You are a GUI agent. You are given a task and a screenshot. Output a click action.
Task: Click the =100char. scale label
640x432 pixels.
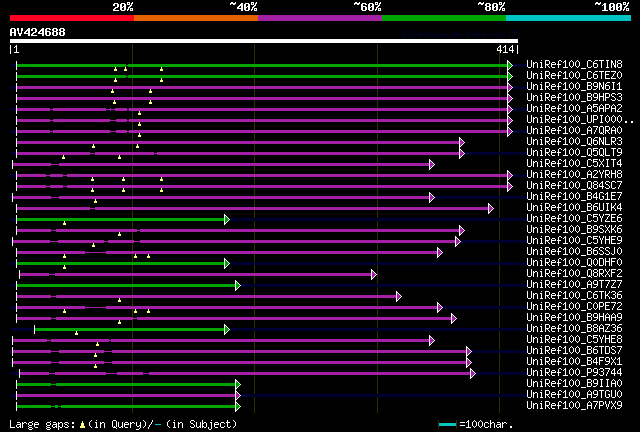coord(486,425)
